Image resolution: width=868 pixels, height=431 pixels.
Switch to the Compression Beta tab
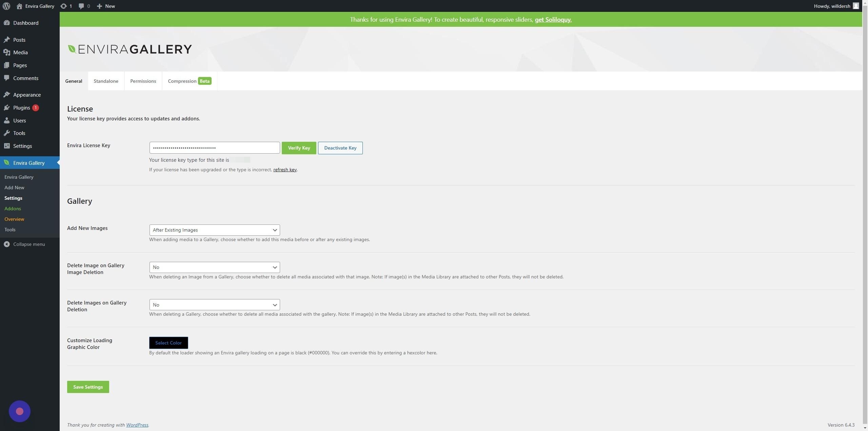[x=190, y=81]
